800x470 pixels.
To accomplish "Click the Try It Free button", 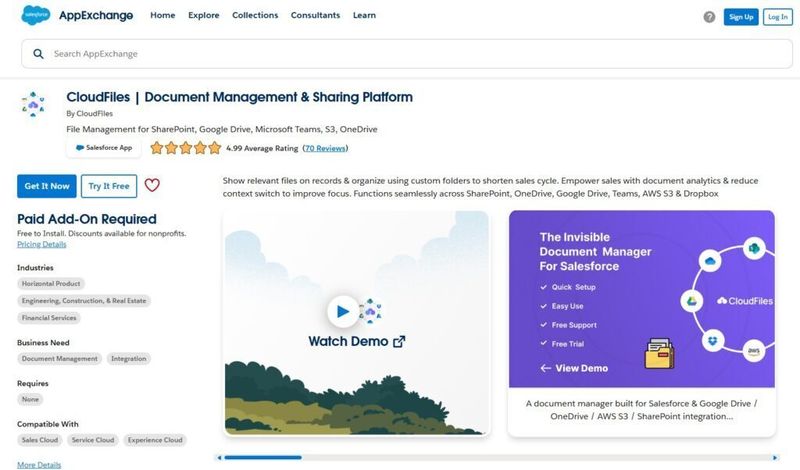I will pos(109,186).
